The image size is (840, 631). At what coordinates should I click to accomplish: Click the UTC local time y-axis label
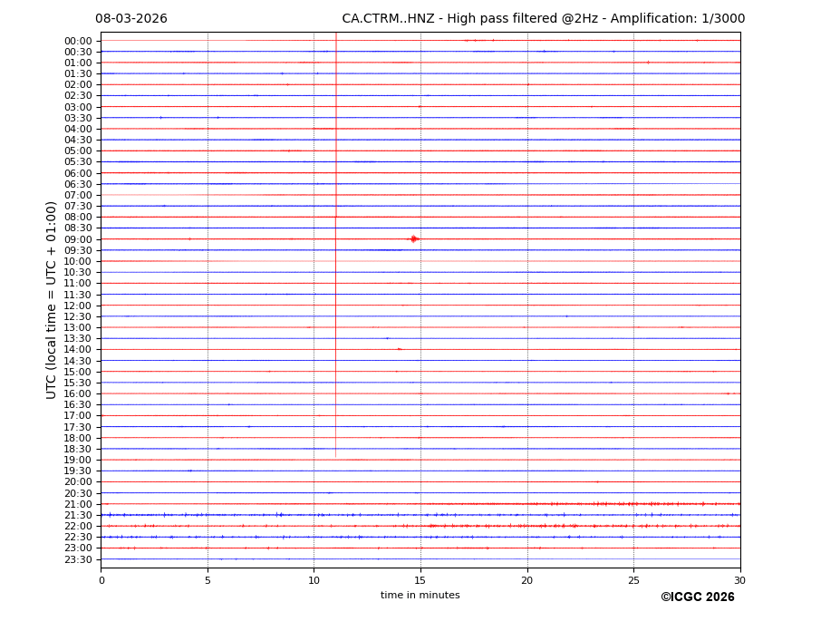pyautogui.click(x=52, y=299)
